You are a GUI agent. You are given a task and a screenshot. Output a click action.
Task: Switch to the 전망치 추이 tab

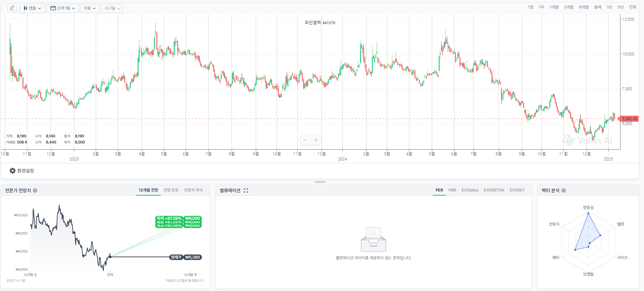point(193,190)
